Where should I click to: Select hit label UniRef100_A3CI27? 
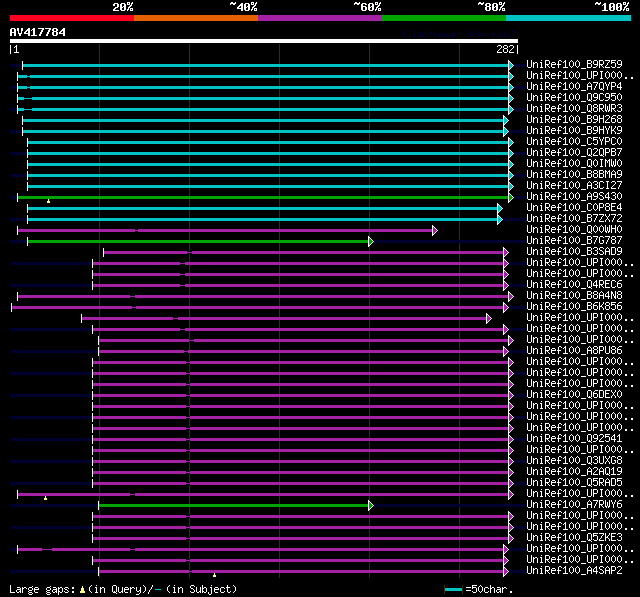tap(574, 186)
